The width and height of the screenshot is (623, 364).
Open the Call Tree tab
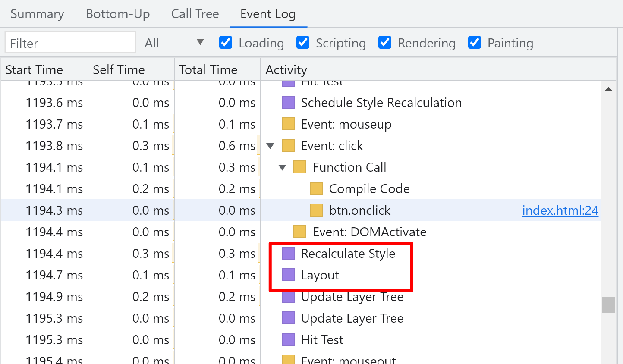coord(195,14)
